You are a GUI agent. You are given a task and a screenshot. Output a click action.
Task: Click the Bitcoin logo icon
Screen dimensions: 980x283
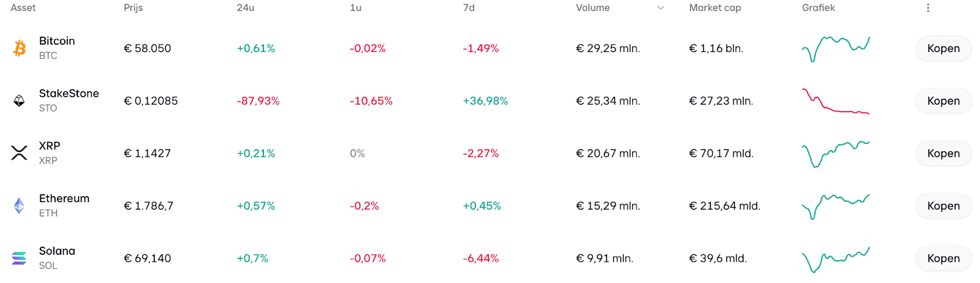coord(20,48)
